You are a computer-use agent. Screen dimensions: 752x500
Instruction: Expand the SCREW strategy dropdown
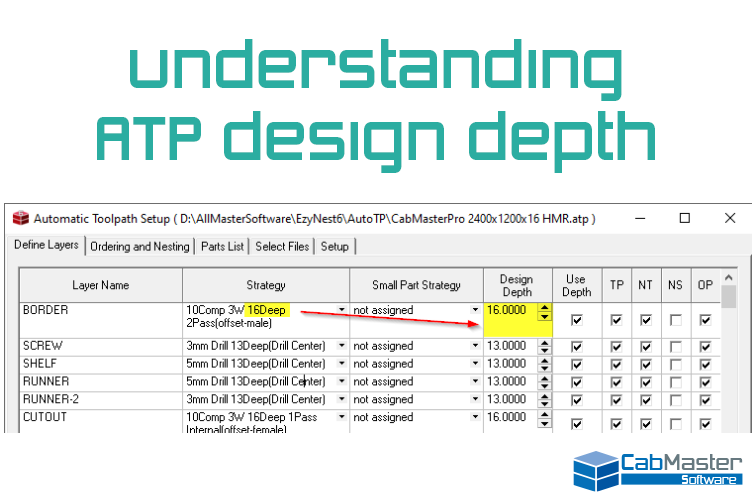point(341,346)
